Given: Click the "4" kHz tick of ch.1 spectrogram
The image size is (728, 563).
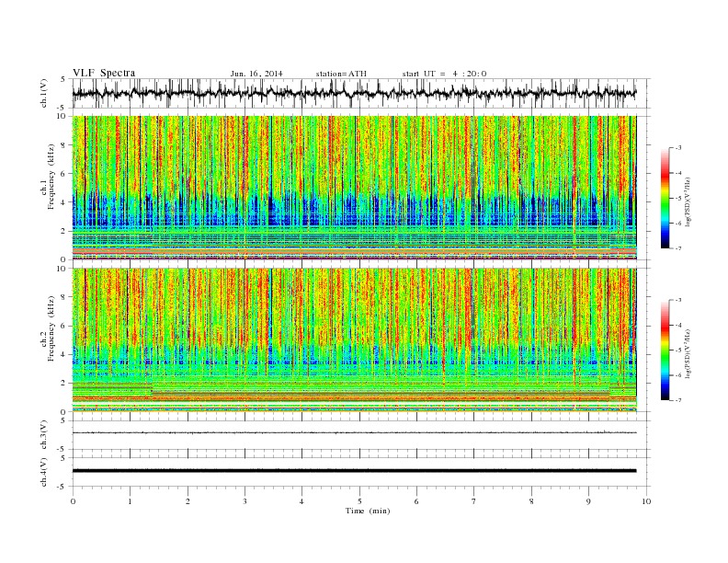Looking at the screenshot, I should pyautogui.click(x=64, y=202).
